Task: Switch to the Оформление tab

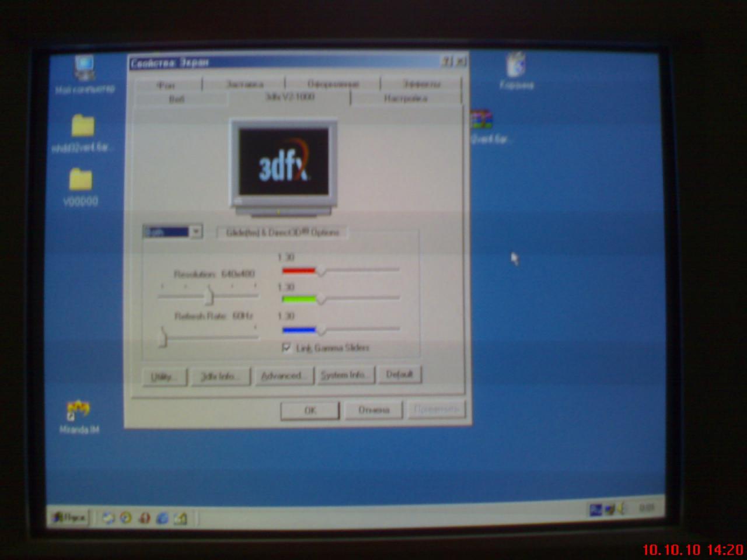Action: coord(333,85)
